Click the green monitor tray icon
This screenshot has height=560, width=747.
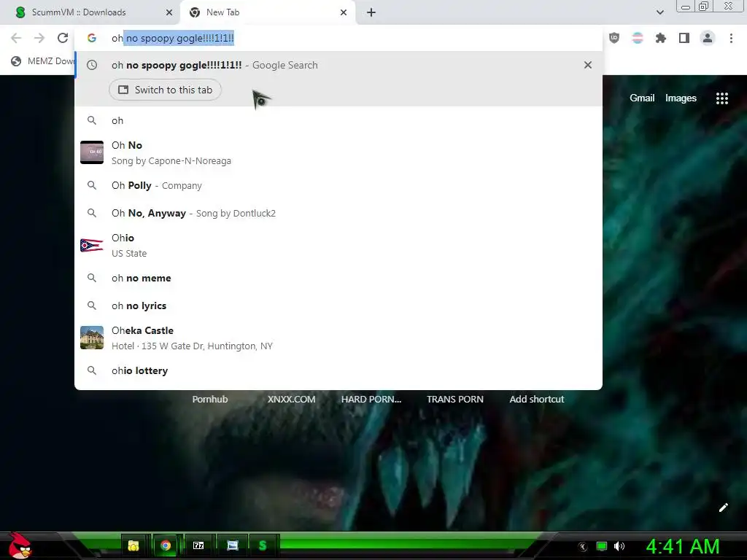pos(602,546)
